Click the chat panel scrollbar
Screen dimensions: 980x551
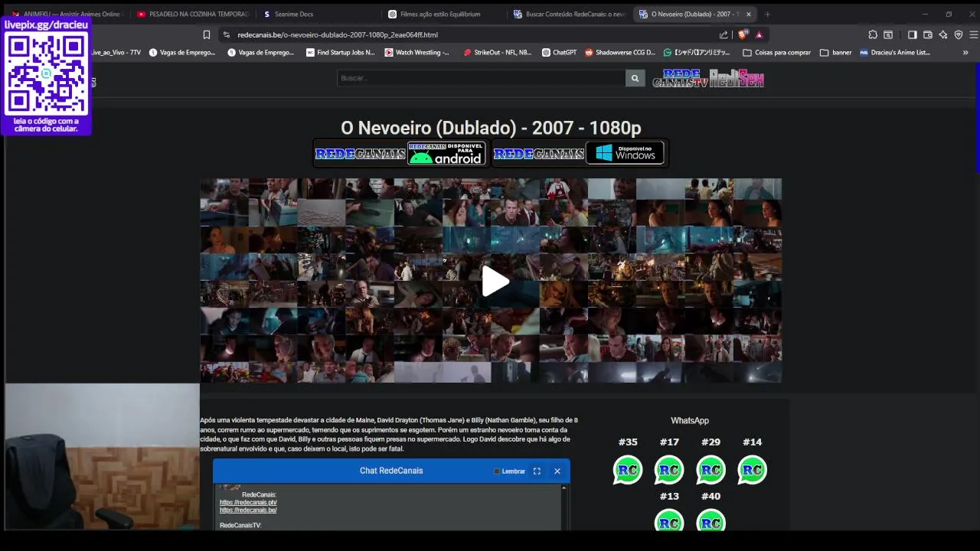click(564, 507)
